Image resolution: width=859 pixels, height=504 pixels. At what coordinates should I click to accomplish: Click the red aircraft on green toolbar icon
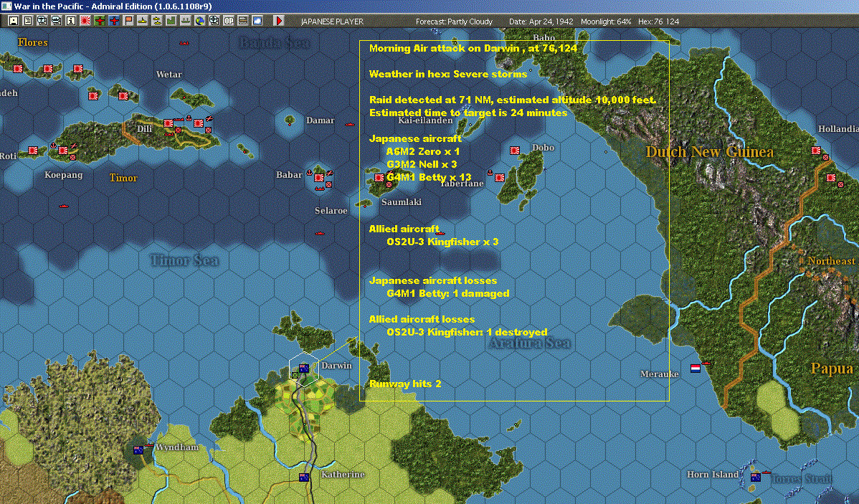[x=99, y=21]
